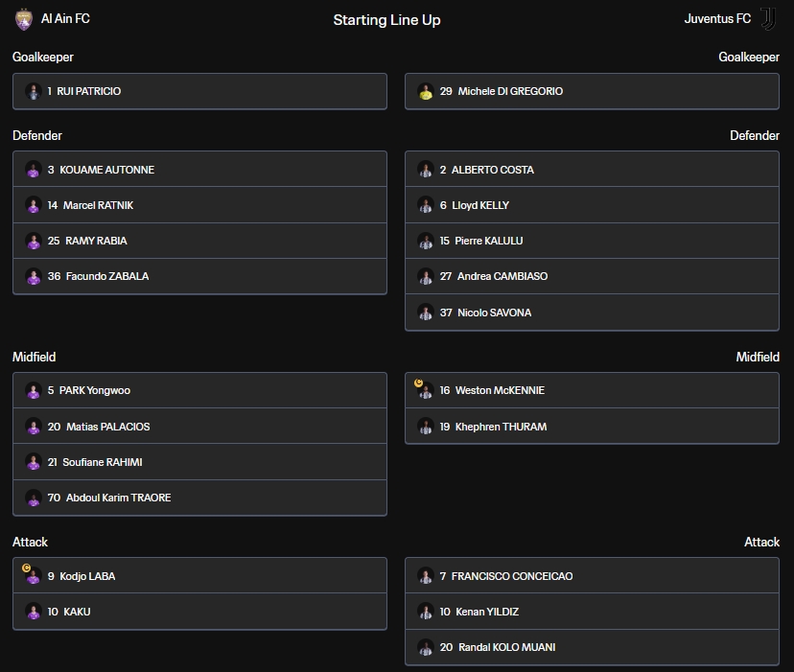Select the text '21 Soufiane RAHIMI'
The width and height of the screenshot is (794, 672).
pos(95,462)
